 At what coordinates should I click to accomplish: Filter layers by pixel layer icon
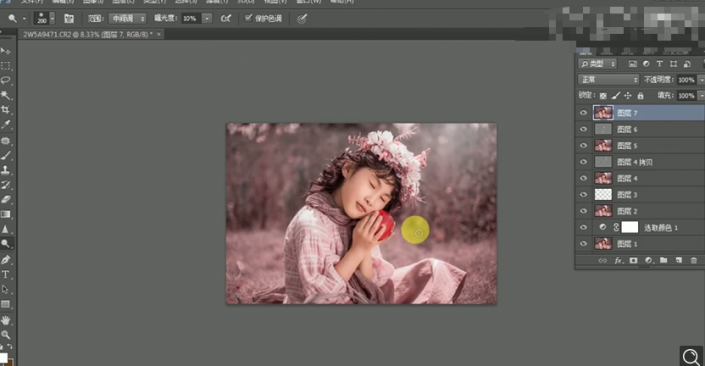(x=633, y=64)
